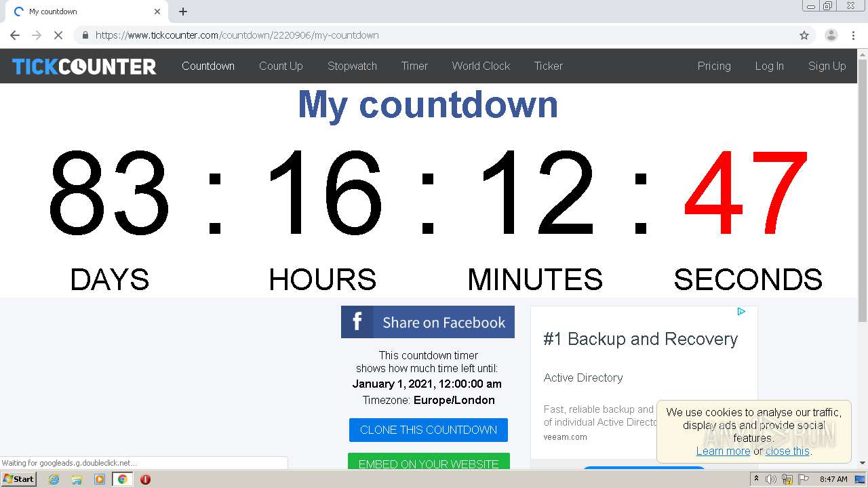Click Learn more cookie link
868x488 pixels.
723,451
